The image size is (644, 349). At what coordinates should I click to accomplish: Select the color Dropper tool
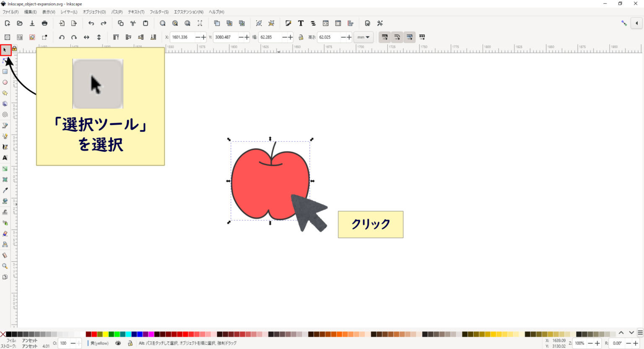(x=5, y=190)
